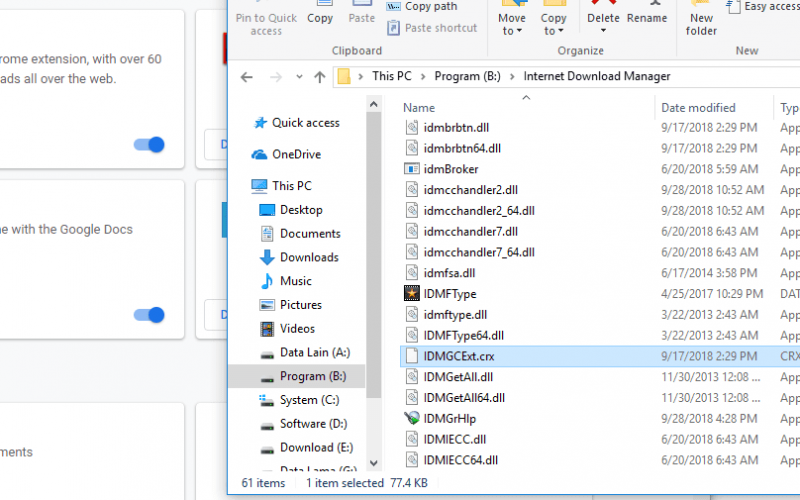The height and width of the screenshot is (500, 800).
Task: Select the IDMGrHlp application icon
Action: point(412,418)
